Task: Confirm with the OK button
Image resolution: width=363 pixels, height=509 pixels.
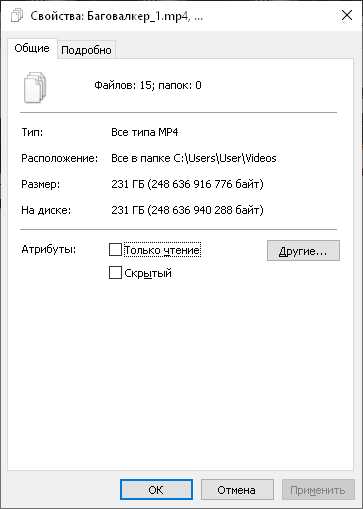Action: [156, 490]
